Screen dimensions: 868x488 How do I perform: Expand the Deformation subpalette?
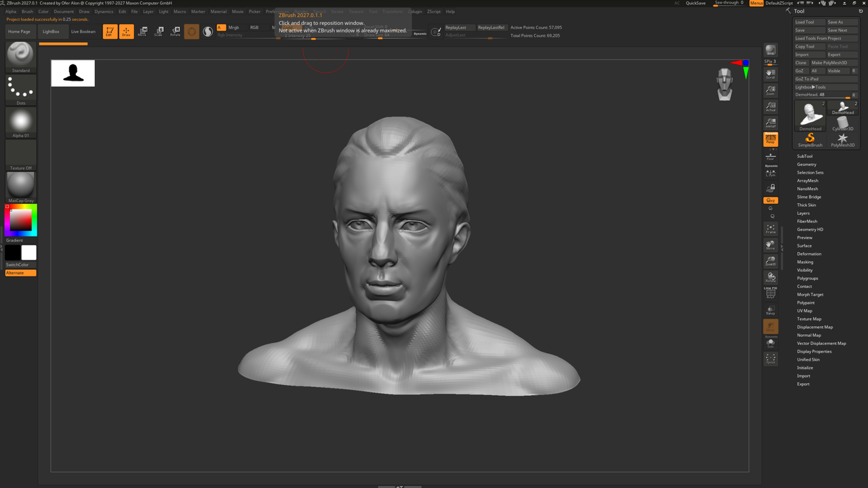[809, 254]
